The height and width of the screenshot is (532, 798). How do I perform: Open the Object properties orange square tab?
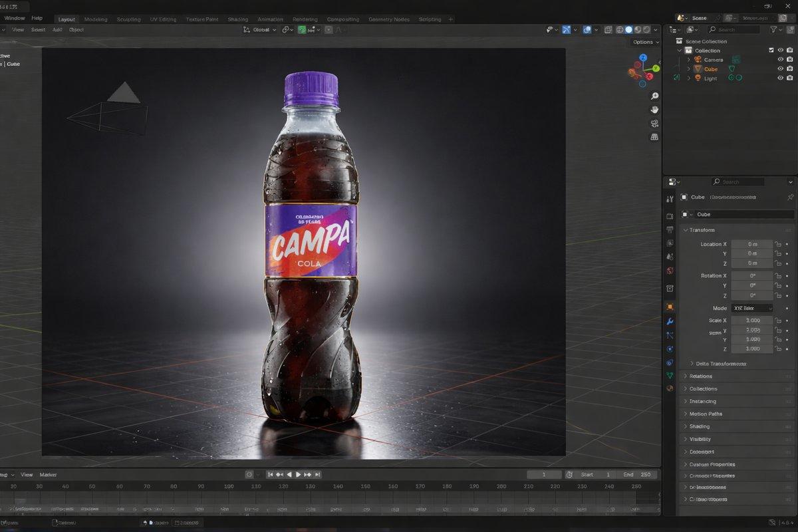670,307
